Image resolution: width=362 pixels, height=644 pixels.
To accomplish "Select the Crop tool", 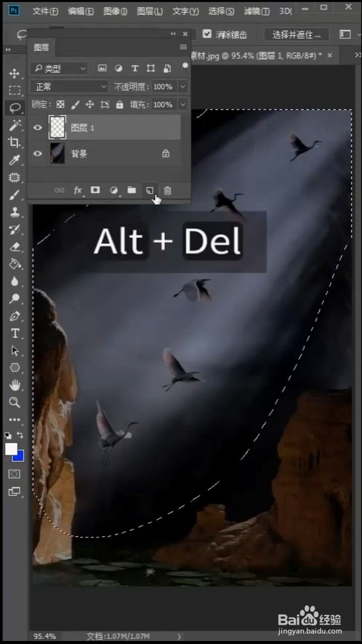I will pos(15,142).
